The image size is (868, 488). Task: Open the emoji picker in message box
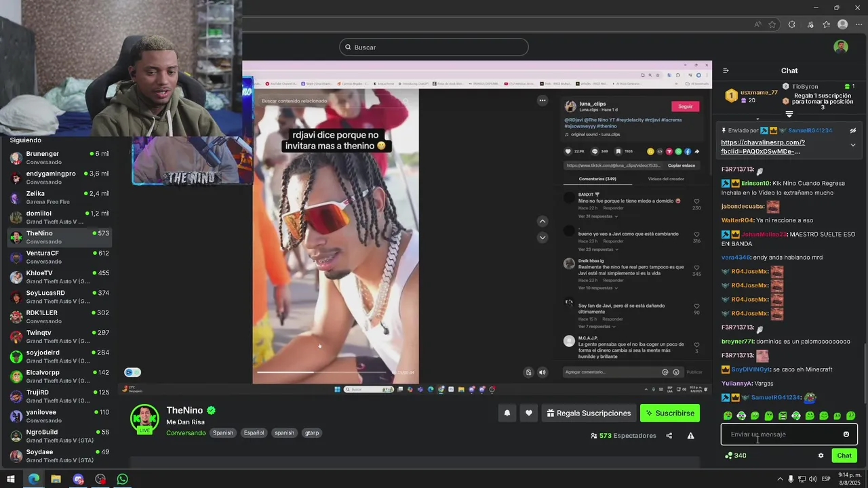pos(846,434)
